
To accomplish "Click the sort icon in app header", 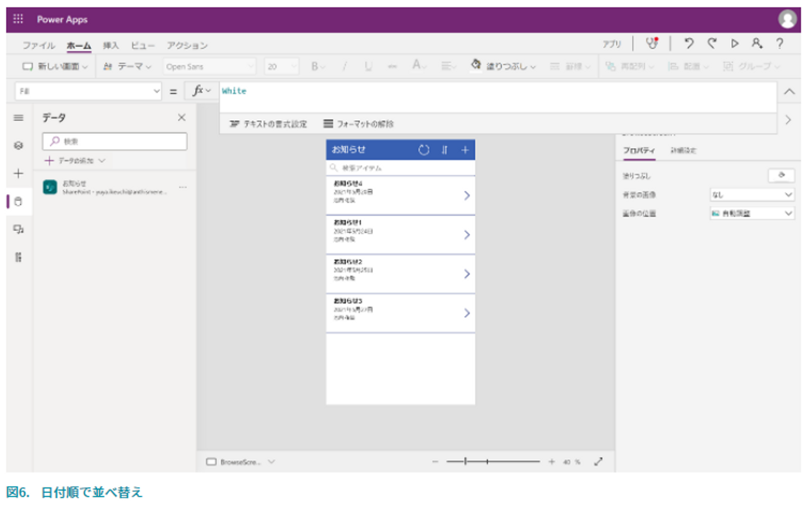I will (444, 150).
